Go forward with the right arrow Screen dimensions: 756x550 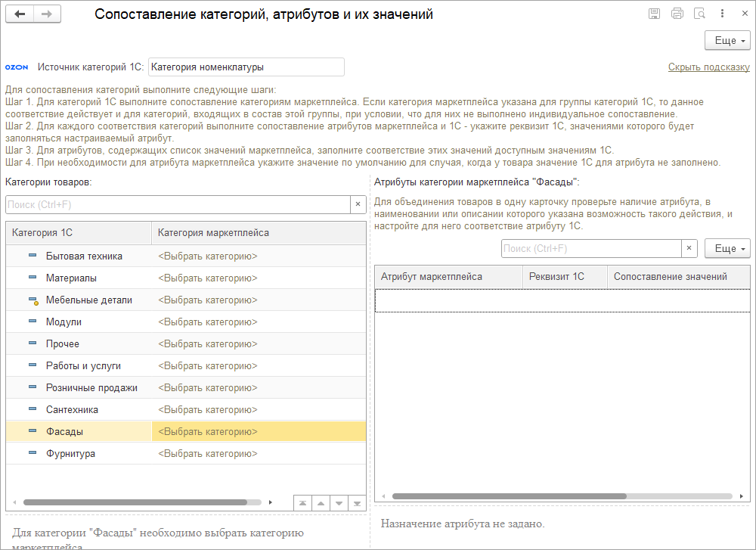pyautogui.click(x=47, y=14)
